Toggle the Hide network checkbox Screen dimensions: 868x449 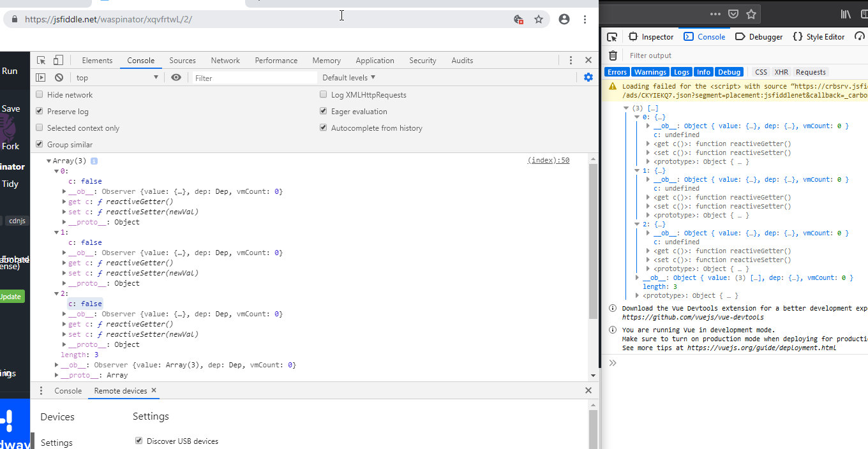point(40,94)
